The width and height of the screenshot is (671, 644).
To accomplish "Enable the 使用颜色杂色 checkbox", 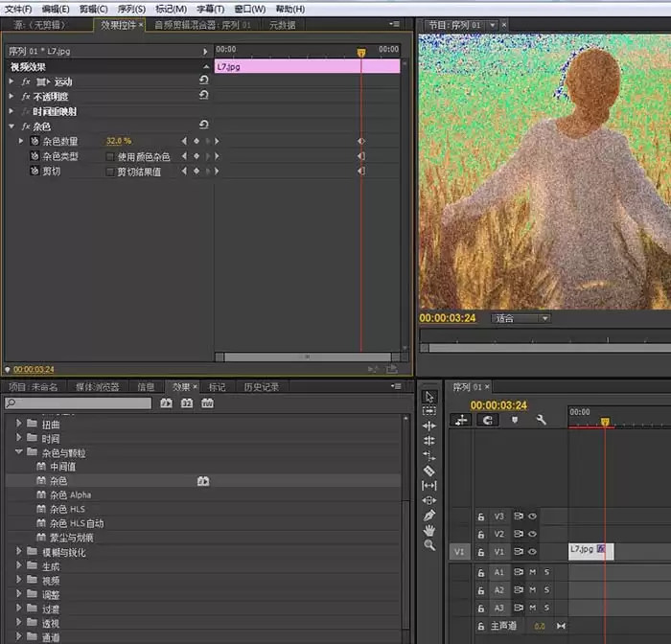I will point(110,156).
